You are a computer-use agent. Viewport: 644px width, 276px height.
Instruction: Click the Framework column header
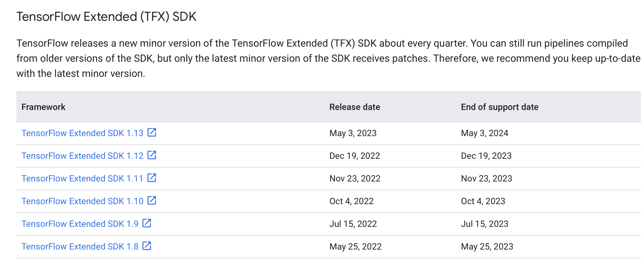coord(43,107)
